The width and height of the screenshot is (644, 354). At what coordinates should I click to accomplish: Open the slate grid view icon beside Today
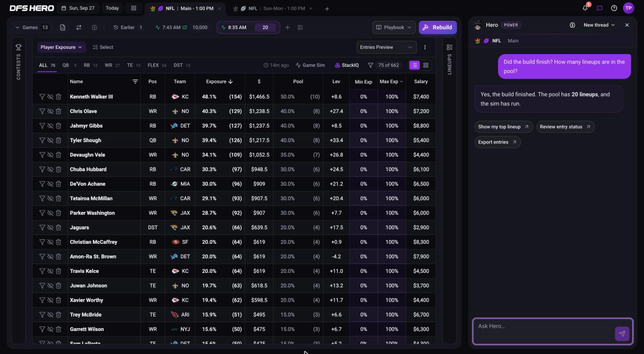point(134,8)
